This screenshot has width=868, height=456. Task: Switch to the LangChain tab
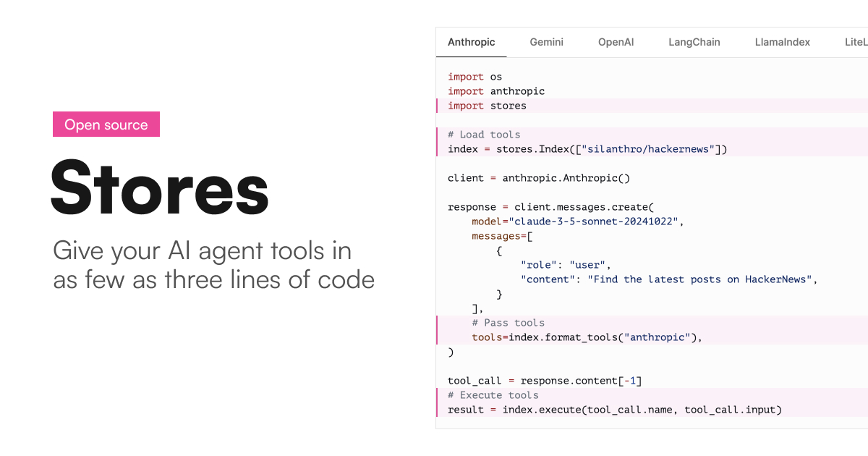[694, 42]
